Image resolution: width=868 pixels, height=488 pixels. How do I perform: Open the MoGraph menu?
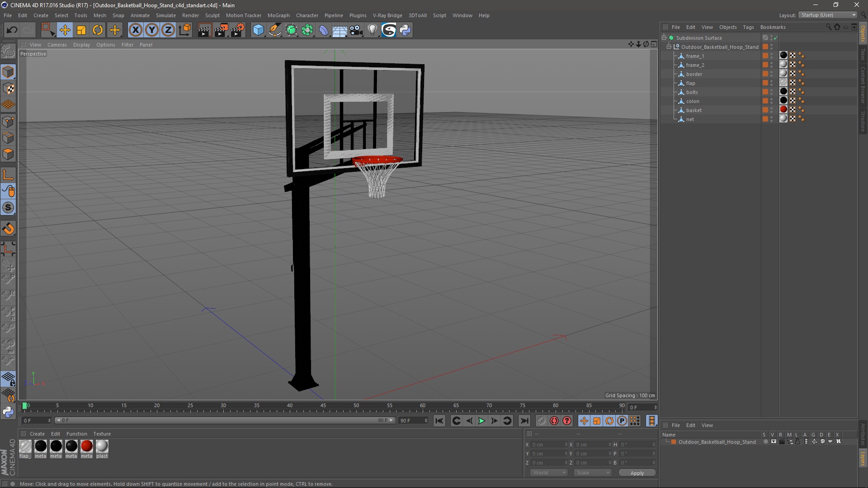point(278,15)
